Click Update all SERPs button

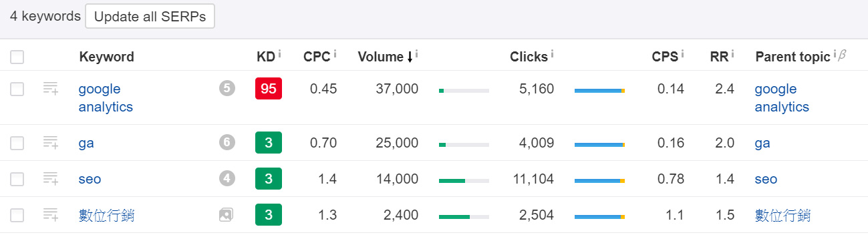click(150, 17)
